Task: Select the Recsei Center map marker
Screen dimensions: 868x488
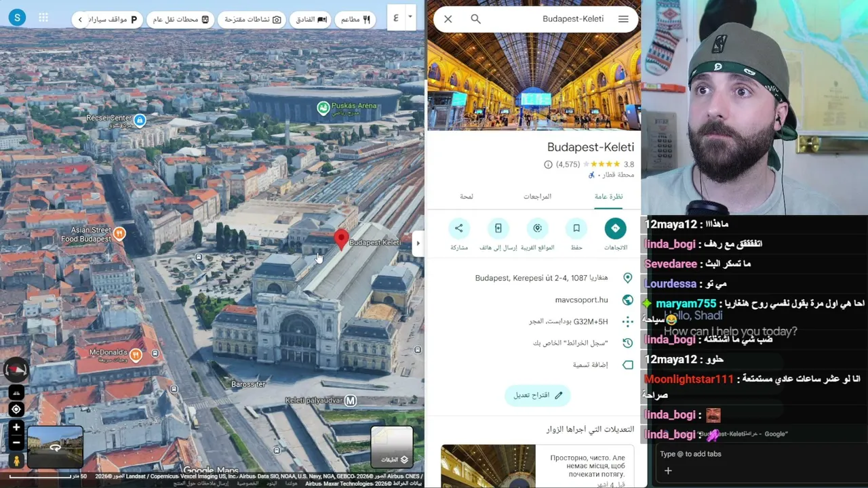Action: point(140,121)
